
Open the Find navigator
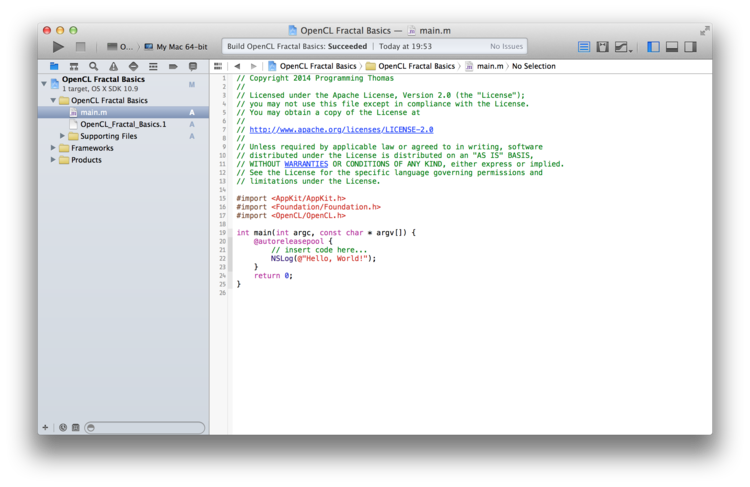click(x=93, y=66)
